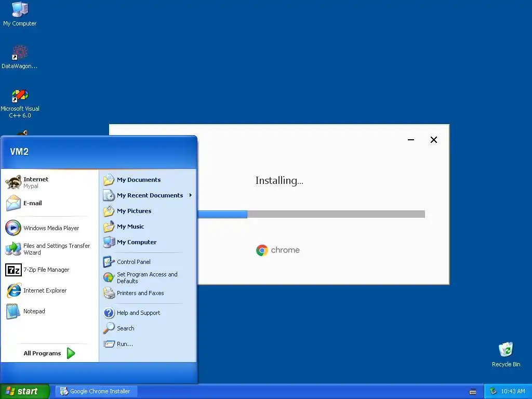Expand All Programs menu
The width and height of the screenshot is (532, 399).
49,353
